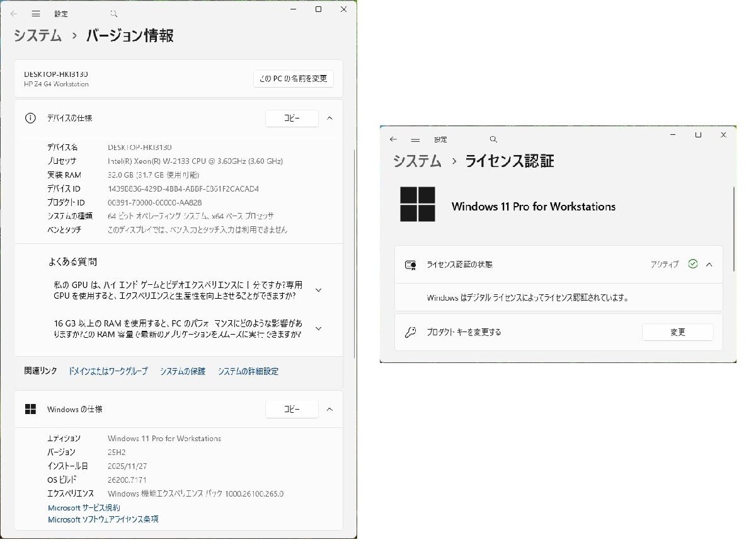Click バージョン value 25H2
The width and height of the screenshot is (756, 542).
[118, 452]
